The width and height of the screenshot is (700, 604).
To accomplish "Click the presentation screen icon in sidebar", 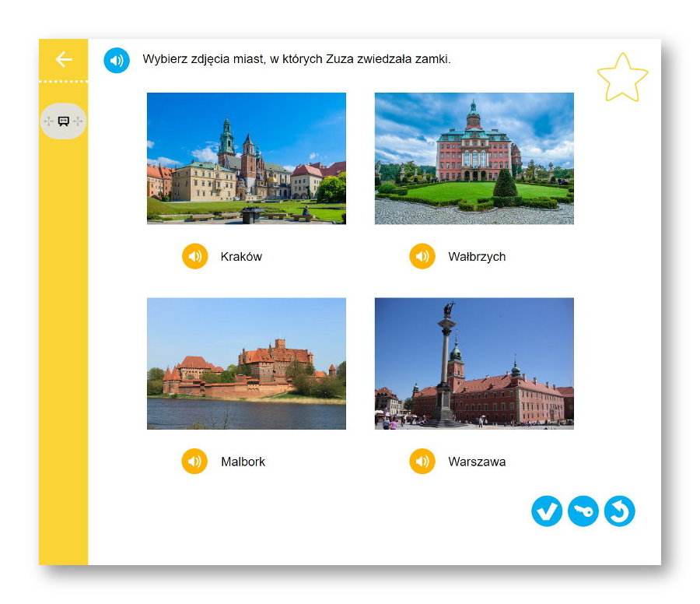I will [64, 121].
